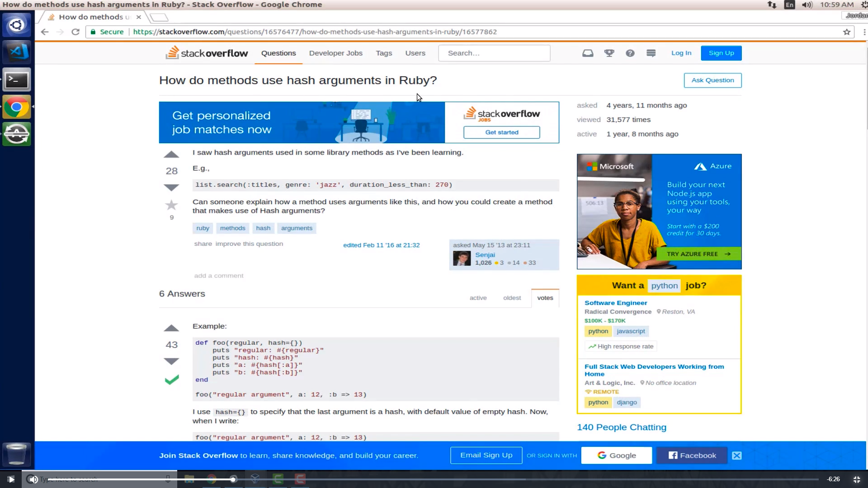Open Terminal from the Ubuntu launcher
This screenshot has width=868, height=488.
point(17,80)
